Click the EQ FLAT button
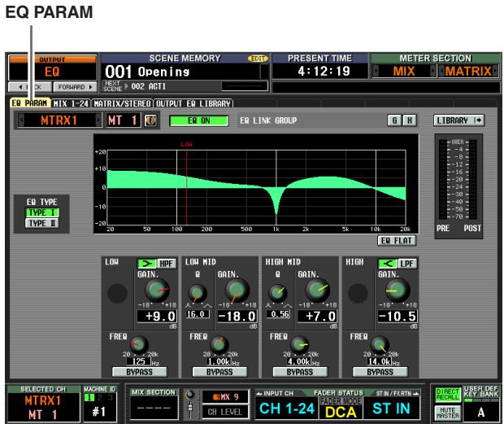 pyautogui.click(x=397, y=241)
